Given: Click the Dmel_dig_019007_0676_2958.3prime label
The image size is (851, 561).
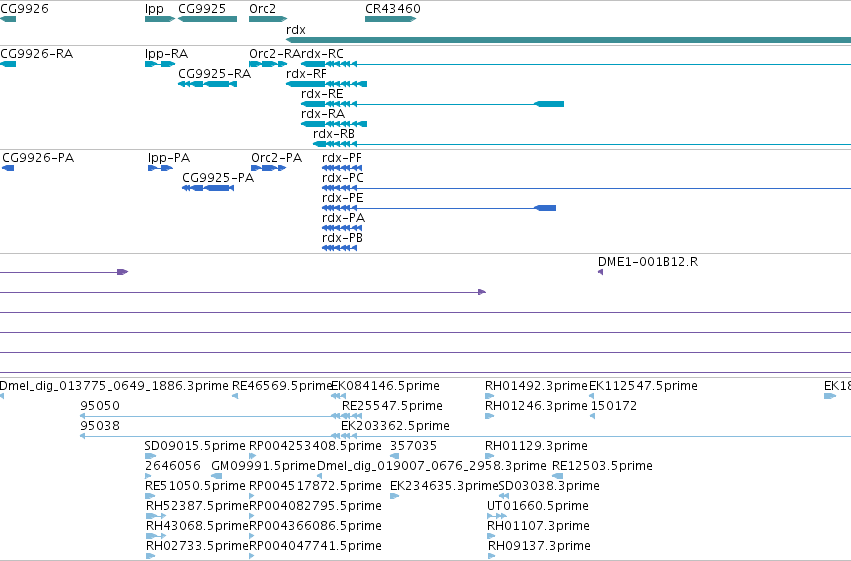Looking at the screenshot, I should click(x=431, y=466).
